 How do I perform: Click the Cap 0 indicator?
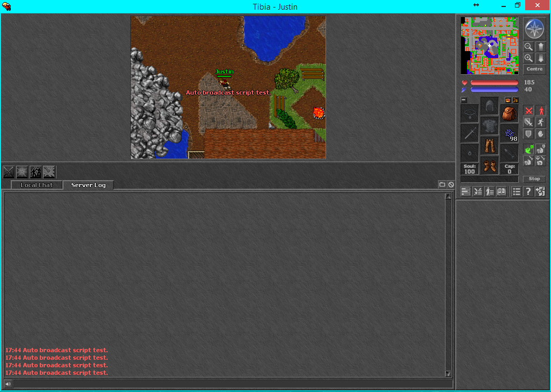pos(509,169)
